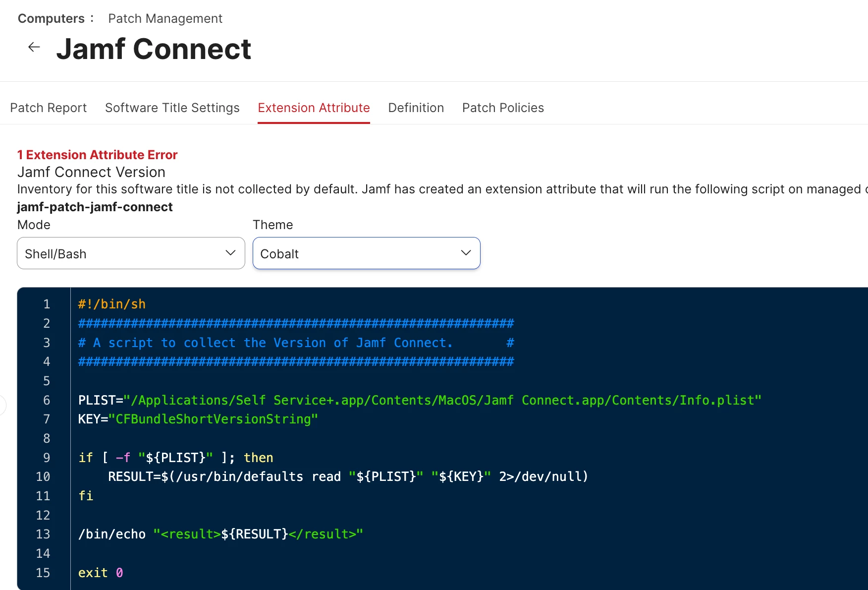Click the 'Theme' field label

coord(272,225)
